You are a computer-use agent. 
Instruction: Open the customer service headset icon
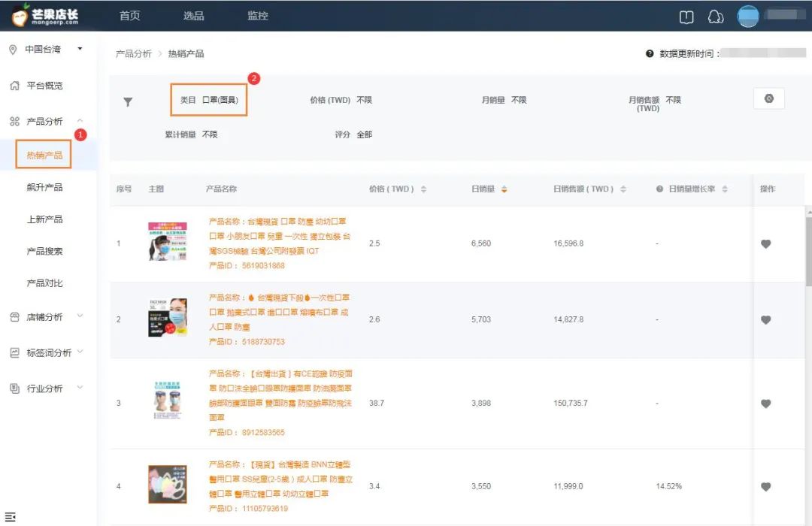point(716,17)
